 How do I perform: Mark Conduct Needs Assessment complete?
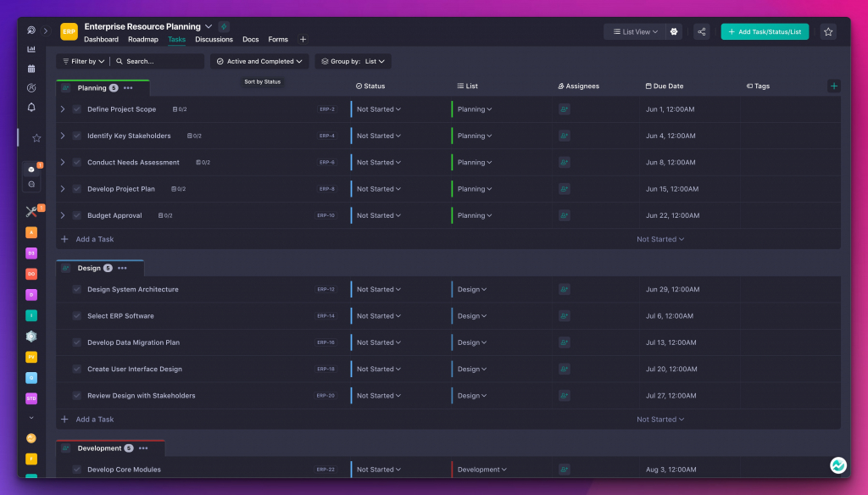tap(77, 162)
